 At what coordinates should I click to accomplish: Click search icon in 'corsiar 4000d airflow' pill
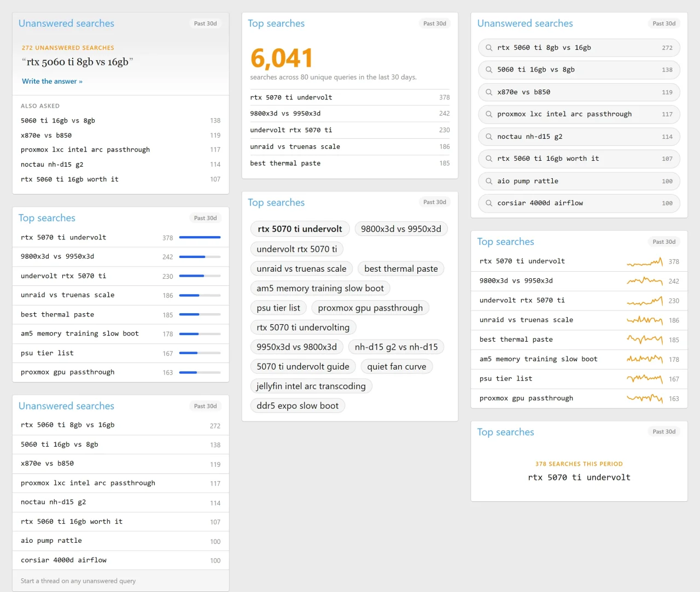(489, 203)
